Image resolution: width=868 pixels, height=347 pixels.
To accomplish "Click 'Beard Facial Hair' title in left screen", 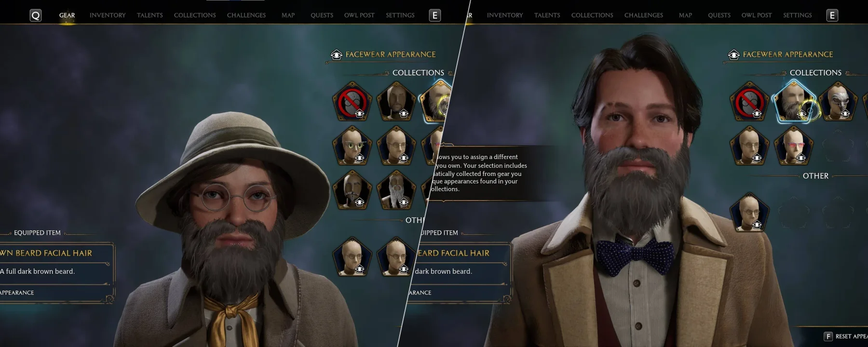I will pyautogui.click(x=54, y=253).
